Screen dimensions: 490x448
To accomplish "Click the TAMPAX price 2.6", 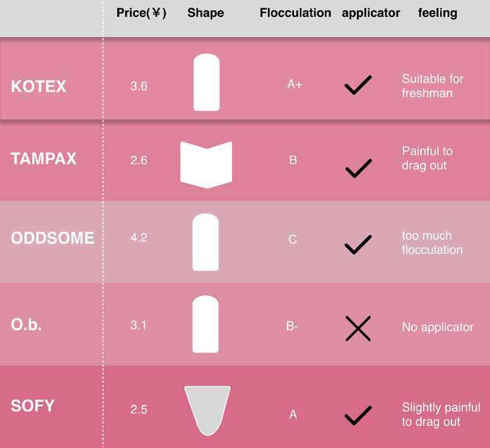I will [139, 160].
